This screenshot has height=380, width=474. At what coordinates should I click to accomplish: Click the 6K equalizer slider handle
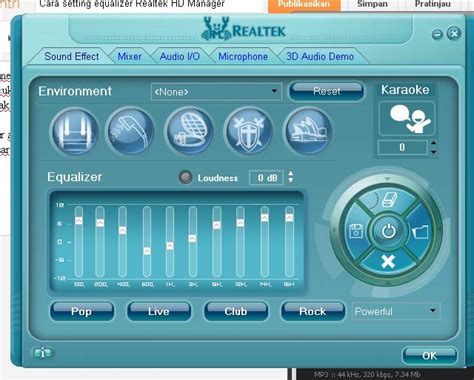tap(217, 225)
